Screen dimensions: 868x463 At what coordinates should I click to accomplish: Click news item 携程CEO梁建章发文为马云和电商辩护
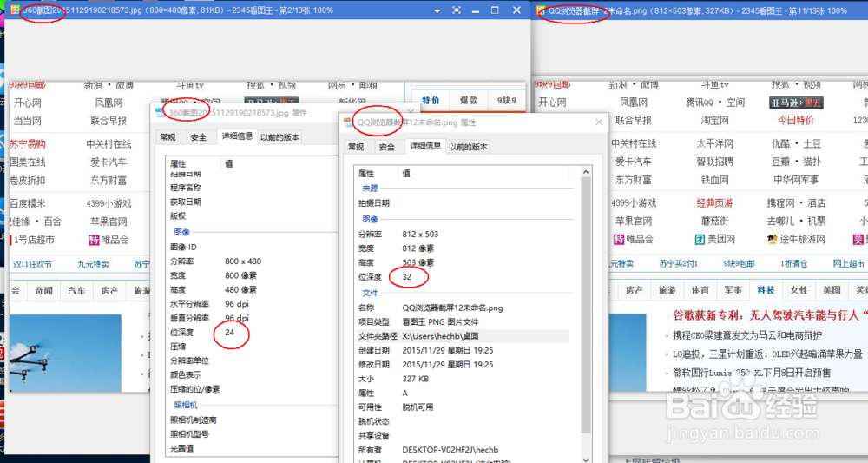point(747,335)
